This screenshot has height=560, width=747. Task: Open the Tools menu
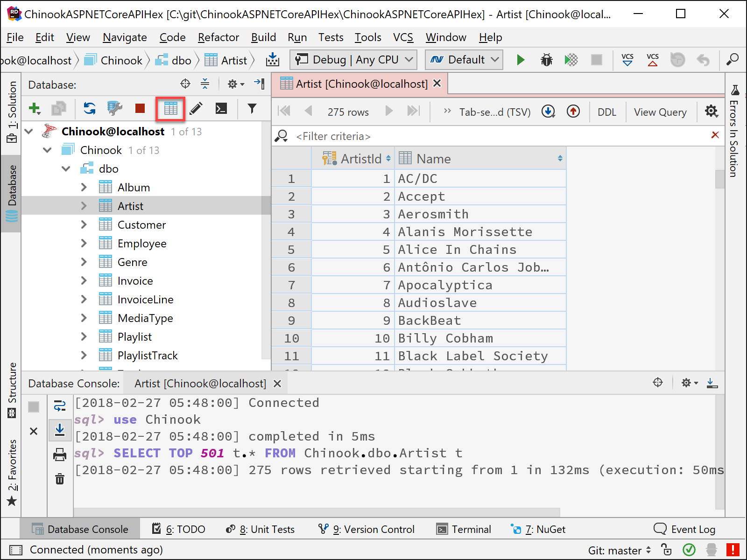click(x=368, y=37)
